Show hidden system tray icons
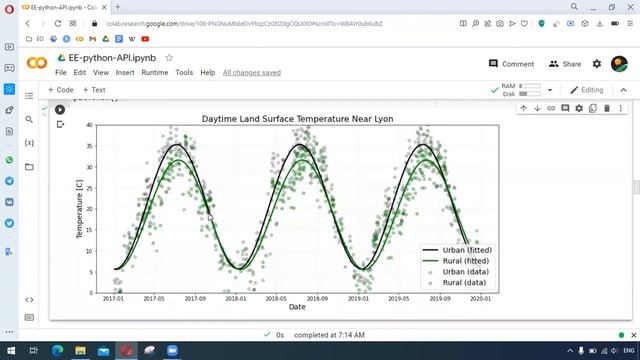The image size is (640, 360). 570,351
